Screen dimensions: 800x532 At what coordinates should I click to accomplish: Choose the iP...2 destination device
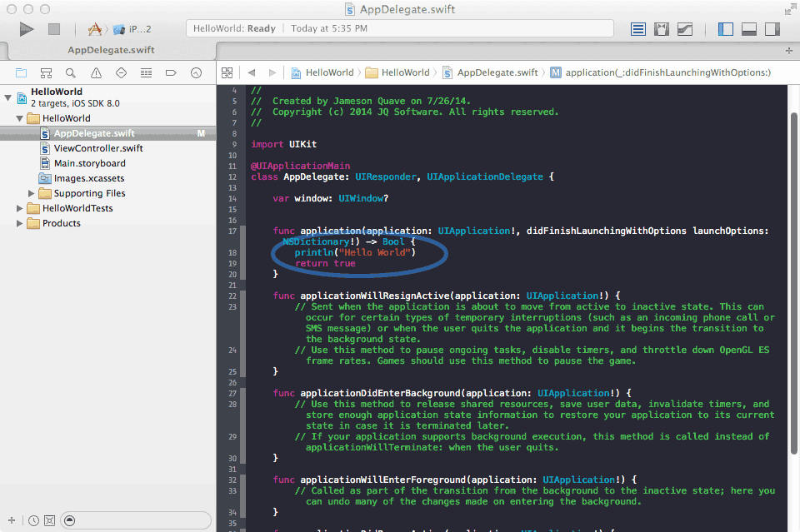pyautogui.click(x=132, y=29)
